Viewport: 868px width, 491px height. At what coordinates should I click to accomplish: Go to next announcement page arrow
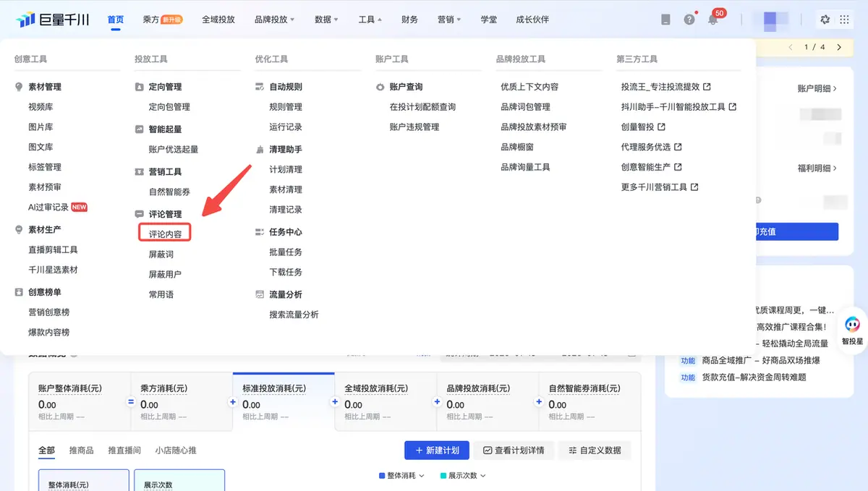click(x=839, y=47)
